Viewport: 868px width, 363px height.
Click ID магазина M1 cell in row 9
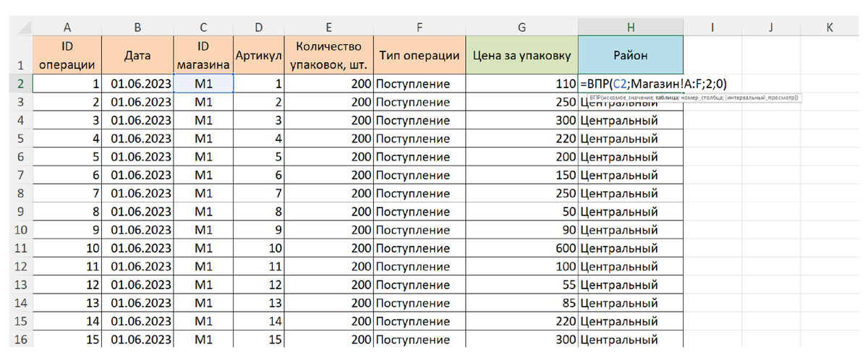tap(203, 212)
